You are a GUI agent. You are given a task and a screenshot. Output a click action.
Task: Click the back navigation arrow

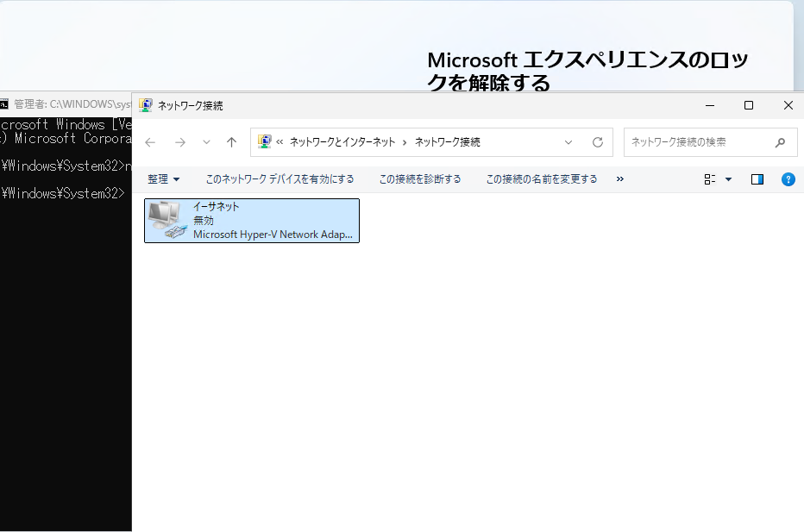(x=150, y=142)
